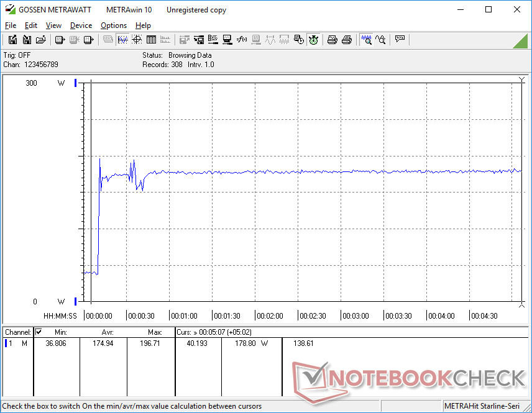This screenshot has height=413, width=532.
Task: Click the grayed-out multi-waveform marker icon
Action: 284,40
